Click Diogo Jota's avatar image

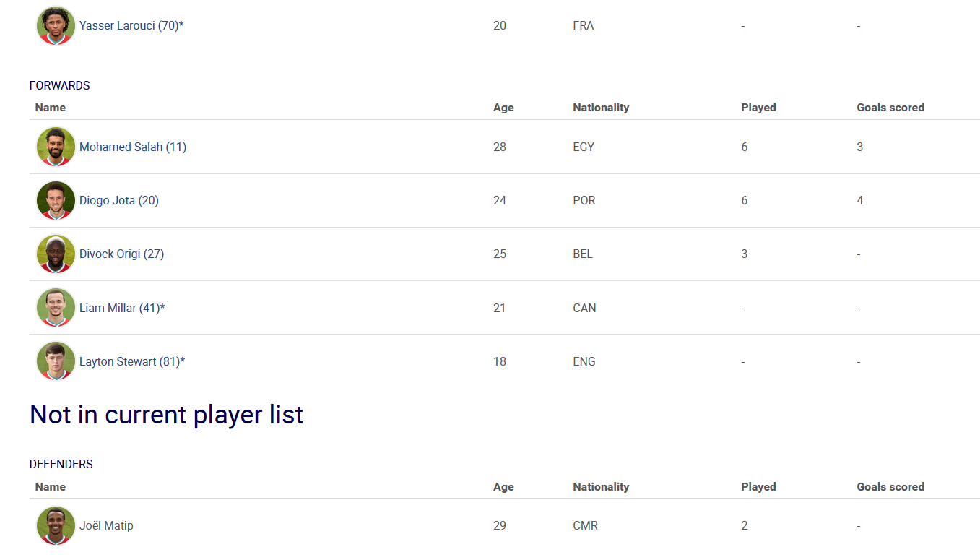click(56, 200)
